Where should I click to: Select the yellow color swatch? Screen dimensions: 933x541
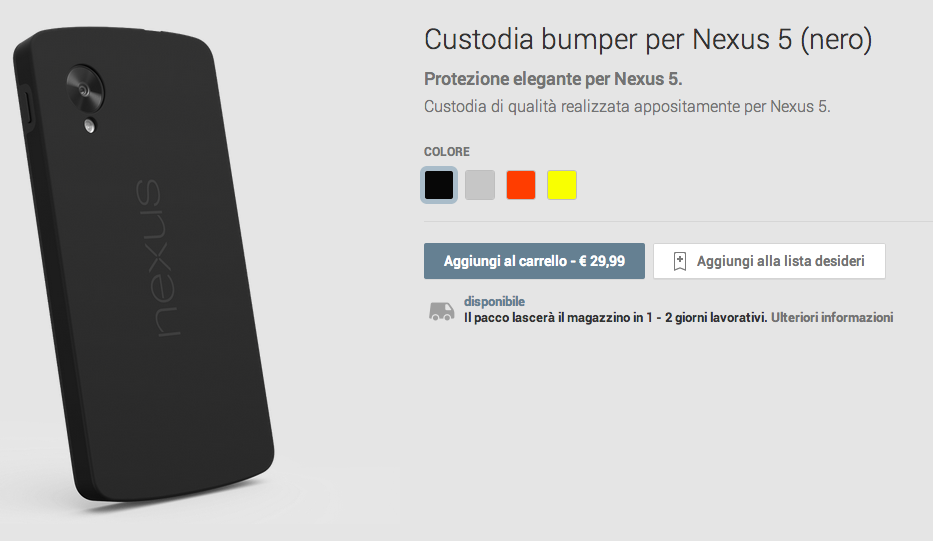point(562,184)
